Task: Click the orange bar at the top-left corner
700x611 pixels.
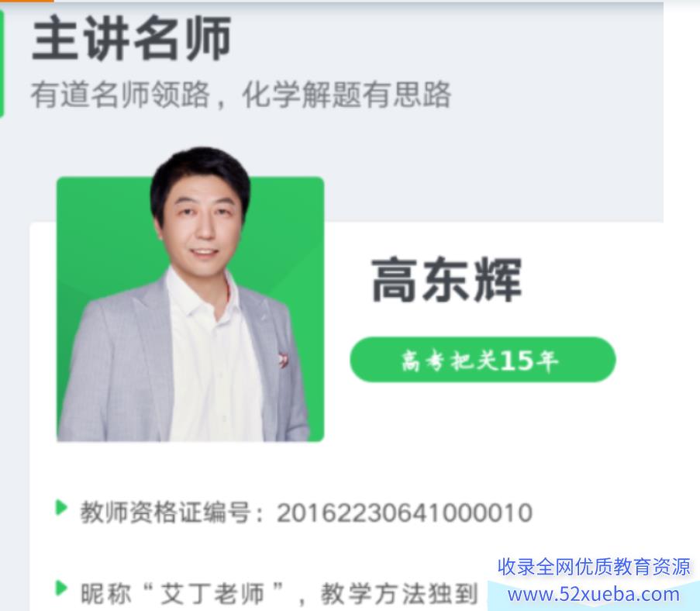Action: (x=27, y=1)
